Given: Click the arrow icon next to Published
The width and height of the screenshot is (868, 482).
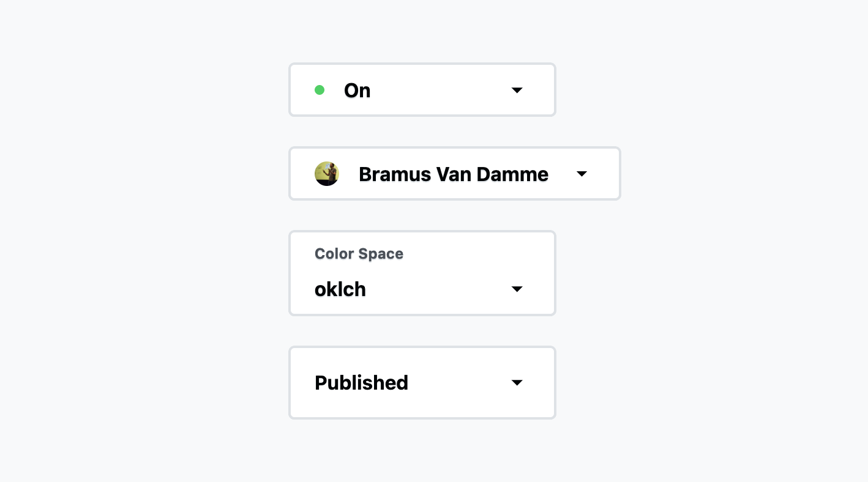Looking at the screenshot, I should pyautogui.click(x=517, y=382).
